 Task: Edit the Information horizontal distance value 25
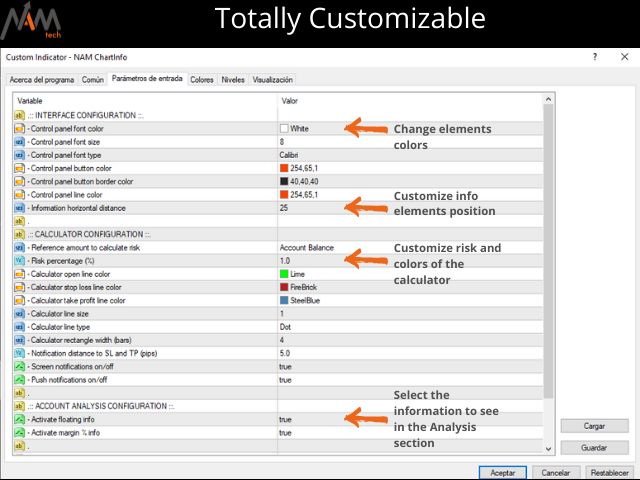[284, 208]
